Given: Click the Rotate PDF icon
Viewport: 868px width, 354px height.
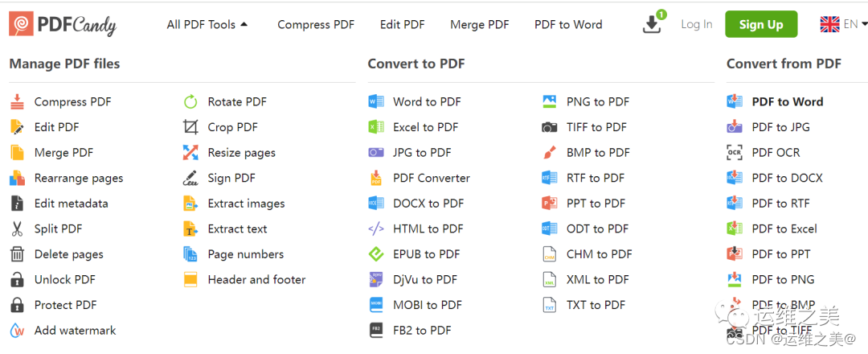Looking at the screenshot, I should pos(190,102).
